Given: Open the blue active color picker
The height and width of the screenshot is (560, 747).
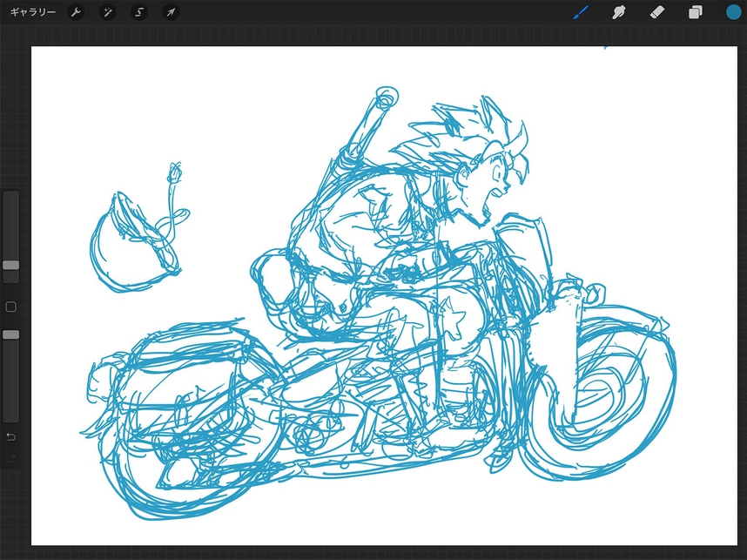Looking at the screenshot, I should [x=733, y=12].
